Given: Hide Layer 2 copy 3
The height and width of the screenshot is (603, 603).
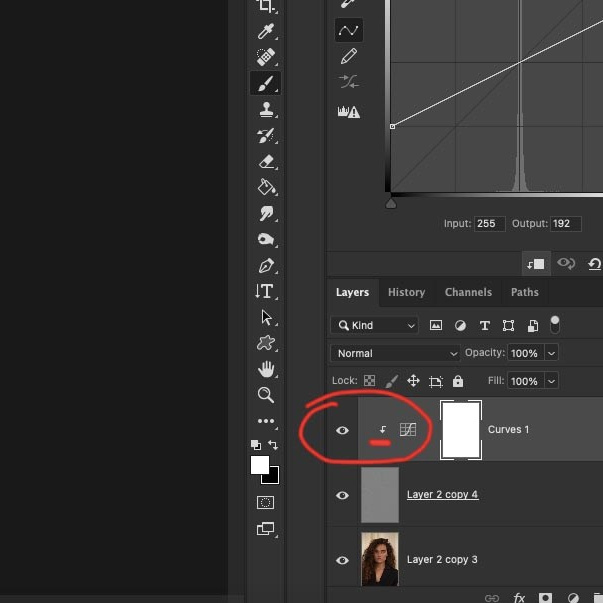Looking at the screenshot, I should 342,560.
